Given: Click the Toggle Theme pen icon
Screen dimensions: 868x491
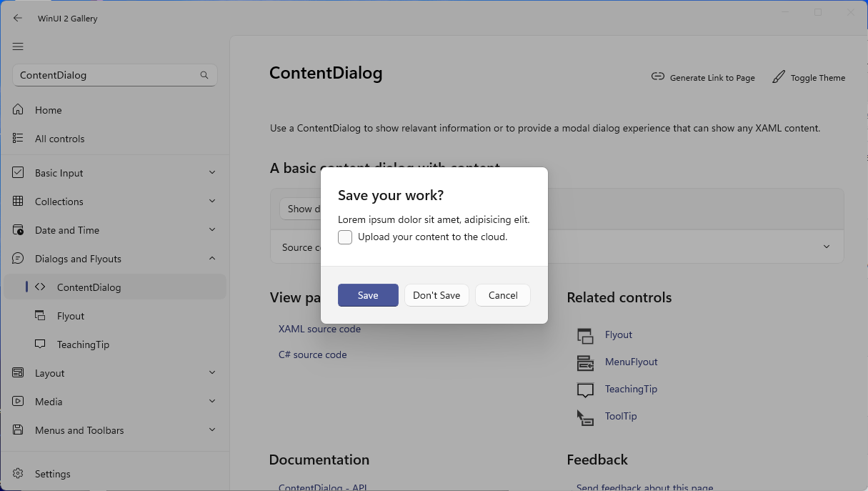Looking at the screenshot, I should (x=778, y=76).
